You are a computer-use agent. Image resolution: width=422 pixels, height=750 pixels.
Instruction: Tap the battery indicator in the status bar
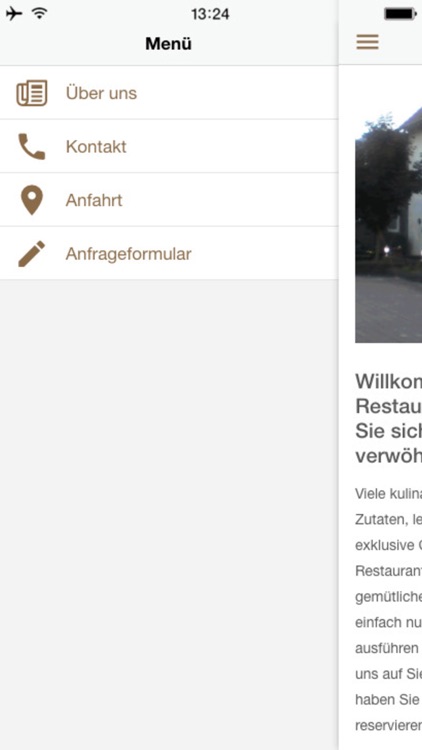click(400, 14)
